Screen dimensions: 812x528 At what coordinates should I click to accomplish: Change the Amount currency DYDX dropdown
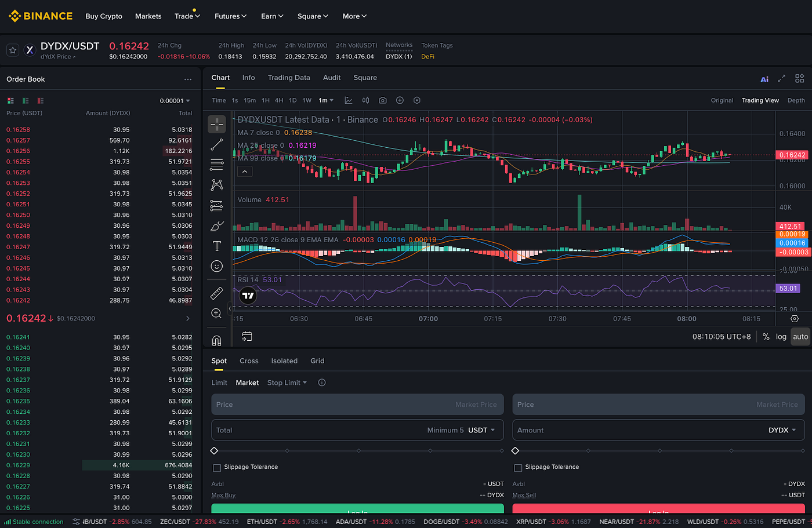point(782,430)
